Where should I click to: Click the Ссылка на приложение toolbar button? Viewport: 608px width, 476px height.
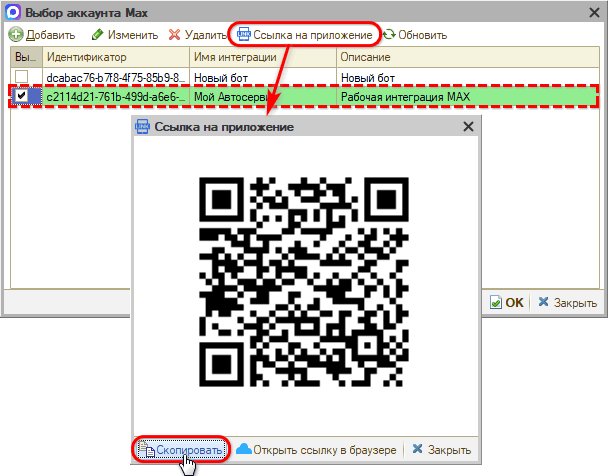coord(303,35)
